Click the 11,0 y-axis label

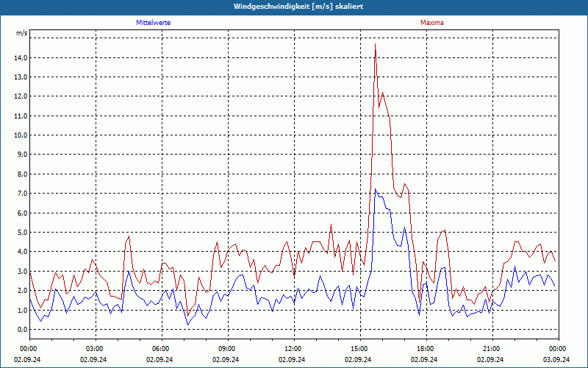tap(21, 116)
